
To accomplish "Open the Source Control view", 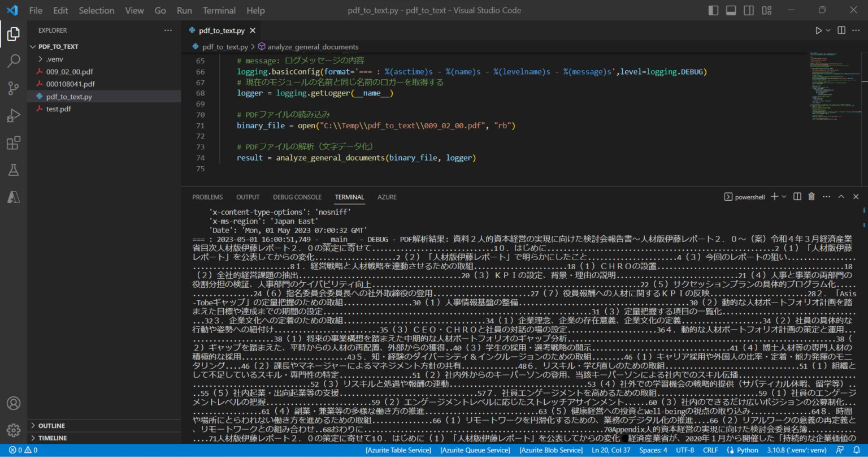I will tap(14, 88).
